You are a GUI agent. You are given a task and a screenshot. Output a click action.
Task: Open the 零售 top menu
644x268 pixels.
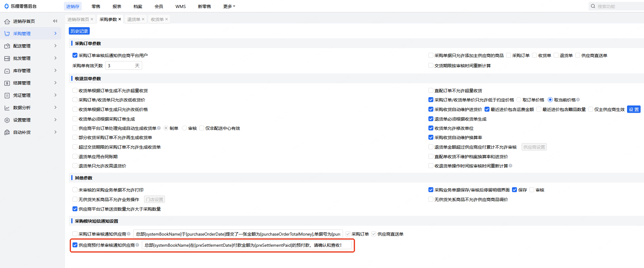tap(96, 6)
